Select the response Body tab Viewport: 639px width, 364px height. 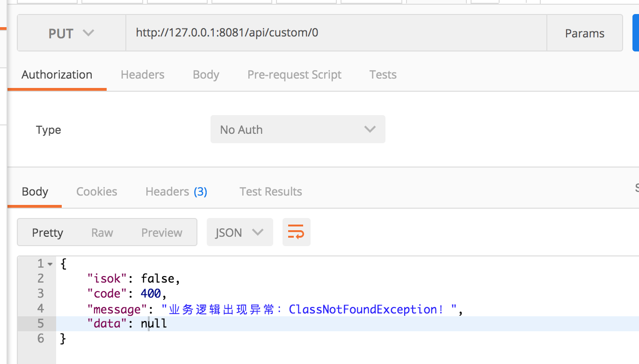pyautogui.click(x=35, y=192)
